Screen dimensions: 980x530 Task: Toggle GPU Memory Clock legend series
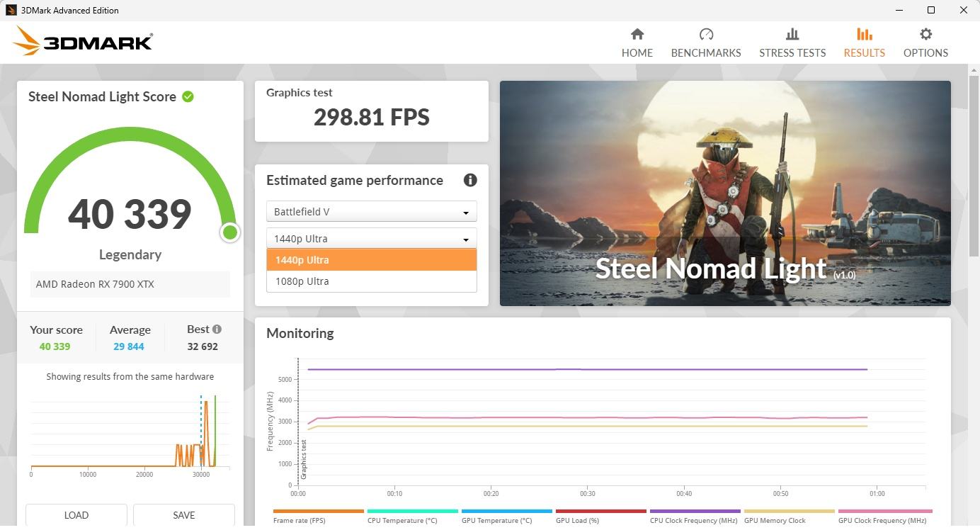[x=789, y=517]
